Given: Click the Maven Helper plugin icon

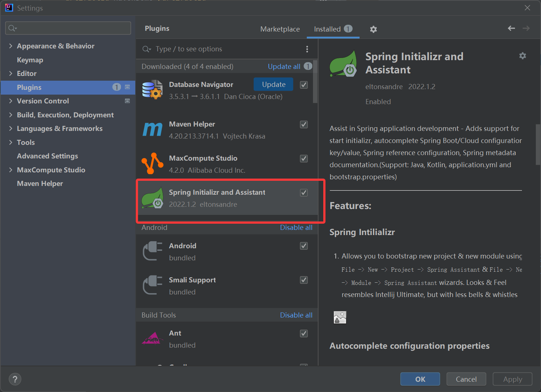Looking at the screenshot, I should point(152,129).
